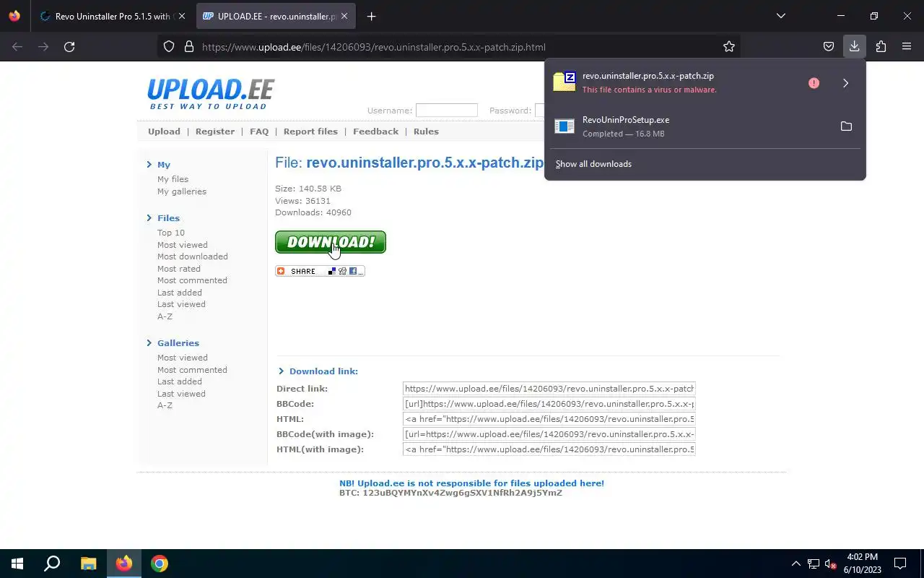The image size is (924, 578).
Task: Open the Upload menu item
Action: pyautogui.click(x=164, y=131)
